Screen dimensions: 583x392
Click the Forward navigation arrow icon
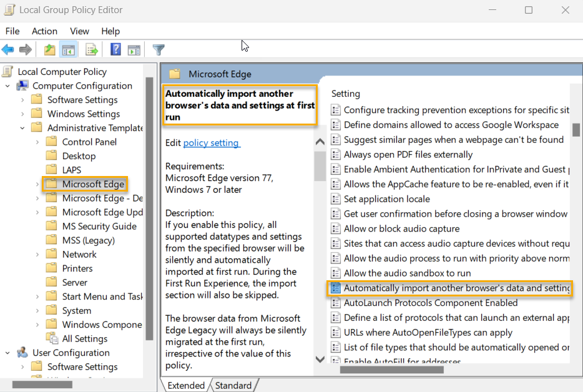click(x=25, y=49)
